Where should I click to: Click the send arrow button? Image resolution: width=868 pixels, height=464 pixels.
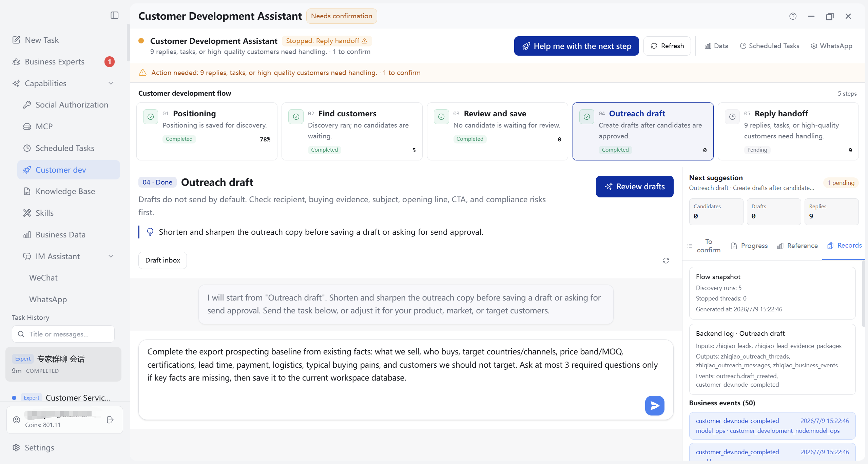pos(655,405)
